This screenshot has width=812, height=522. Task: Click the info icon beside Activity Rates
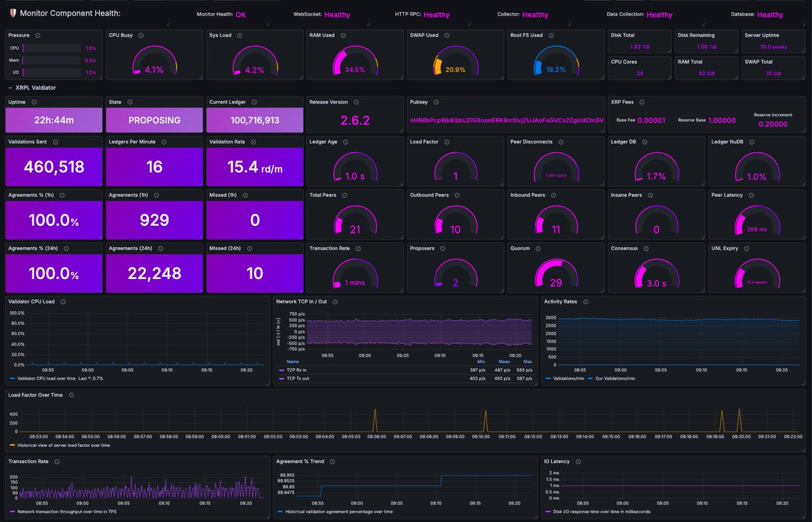[586, 301]
